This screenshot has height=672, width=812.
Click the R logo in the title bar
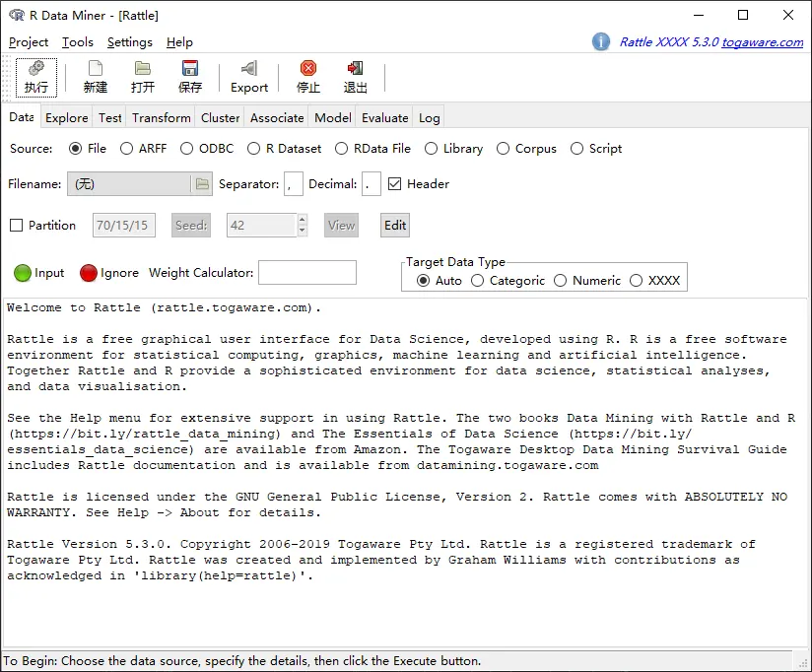pyautogui.click(x=17, y=15)
